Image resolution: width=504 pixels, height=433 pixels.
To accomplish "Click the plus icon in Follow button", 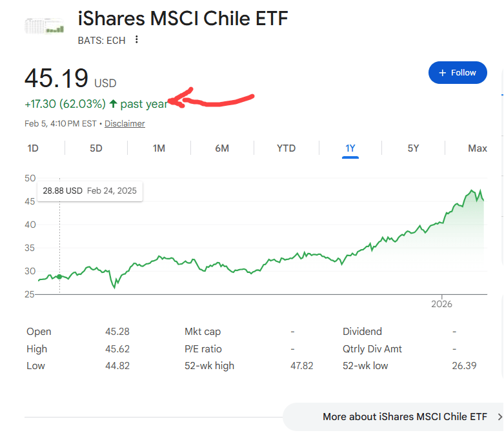I will coord(443,73).
